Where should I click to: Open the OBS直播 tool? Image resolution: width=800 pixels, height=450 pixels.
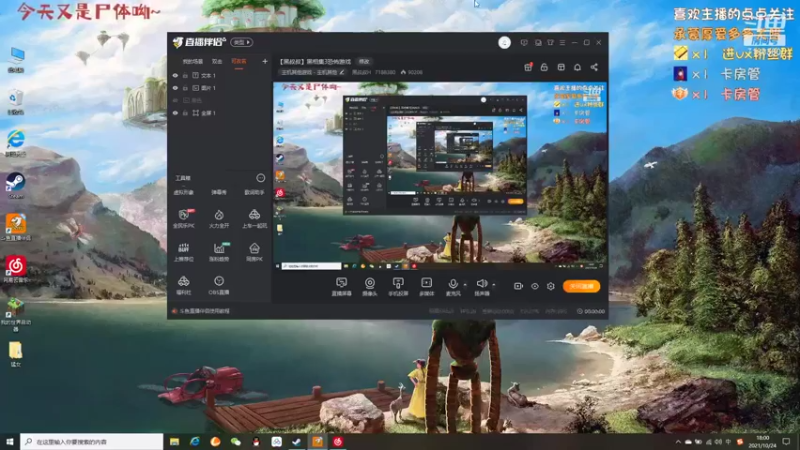click(x=219, y=285)
